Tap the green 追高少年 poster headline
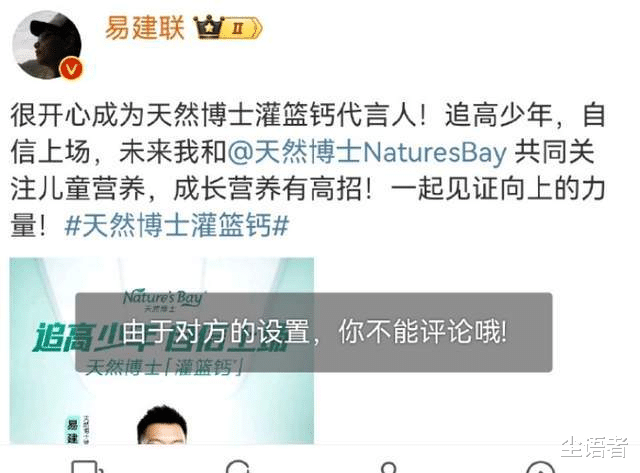640x473 pixels. [x=159, y=337]
